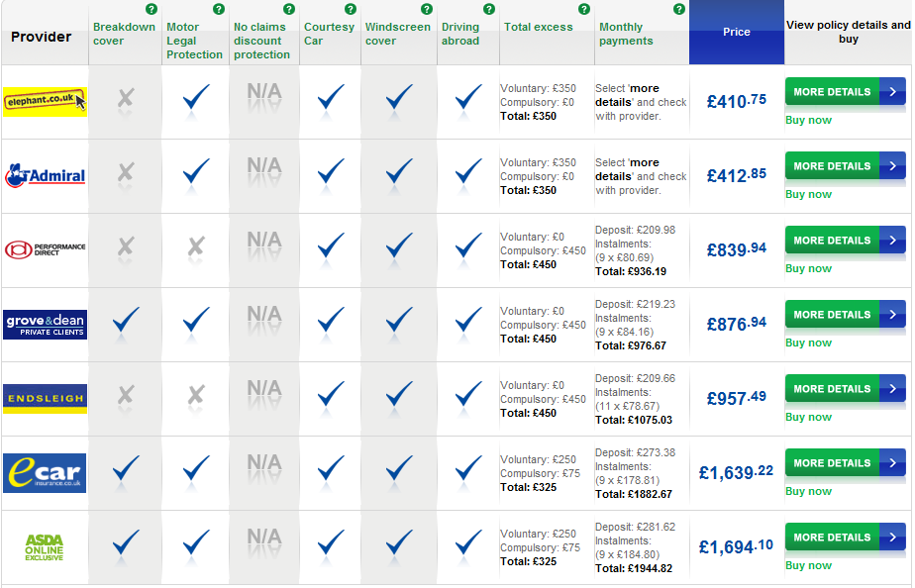Click the arrow on Endsleigh's MORE DETAILS button
The width and height of the screenshot is (915, 588).
tap(893, 388)
